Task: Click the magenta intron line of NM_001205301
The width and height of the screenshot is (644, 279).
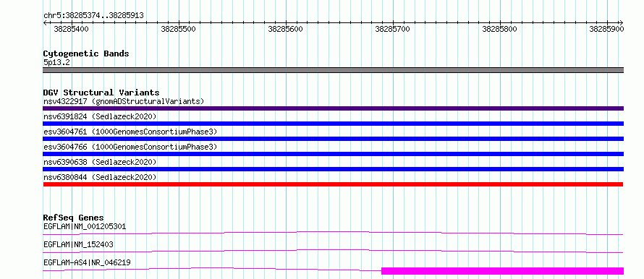Action: [333, 233]
